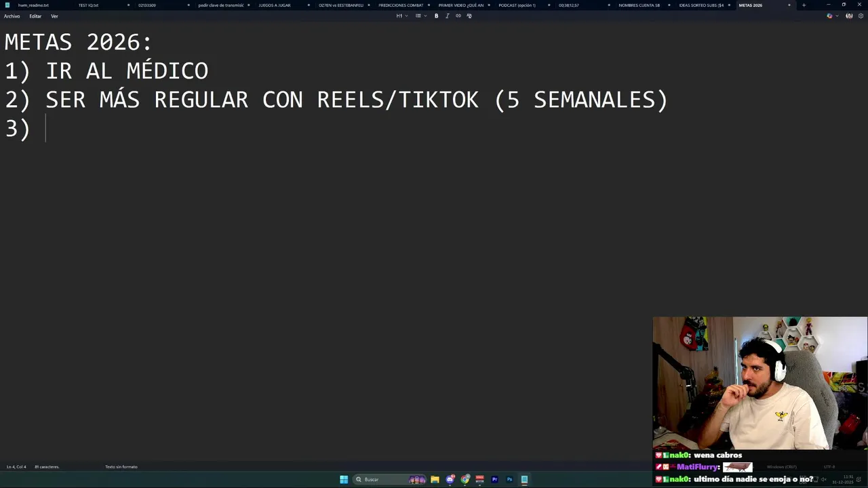This screenshot has height=488, width=868.
Task: Place cursor after '3)' in the text
Action: pos(46,128)
